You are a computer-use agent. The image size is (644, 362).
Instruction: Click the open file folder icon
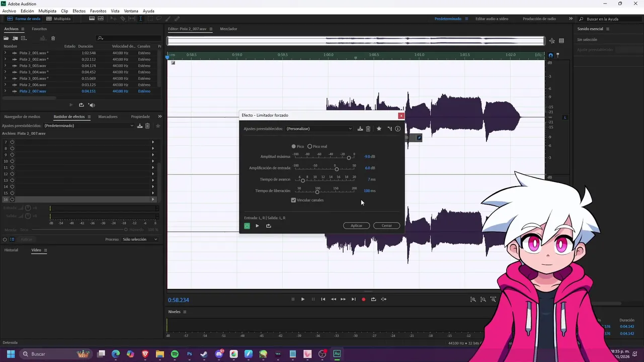(x=7, y=38)
